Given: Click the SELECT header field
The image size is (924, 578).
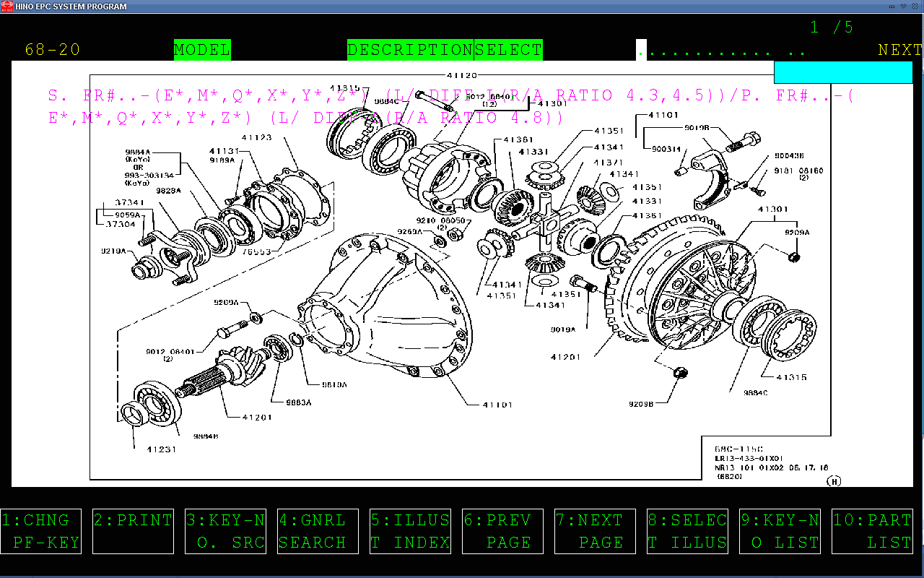Looking at the screenshot, I should 508,50.
